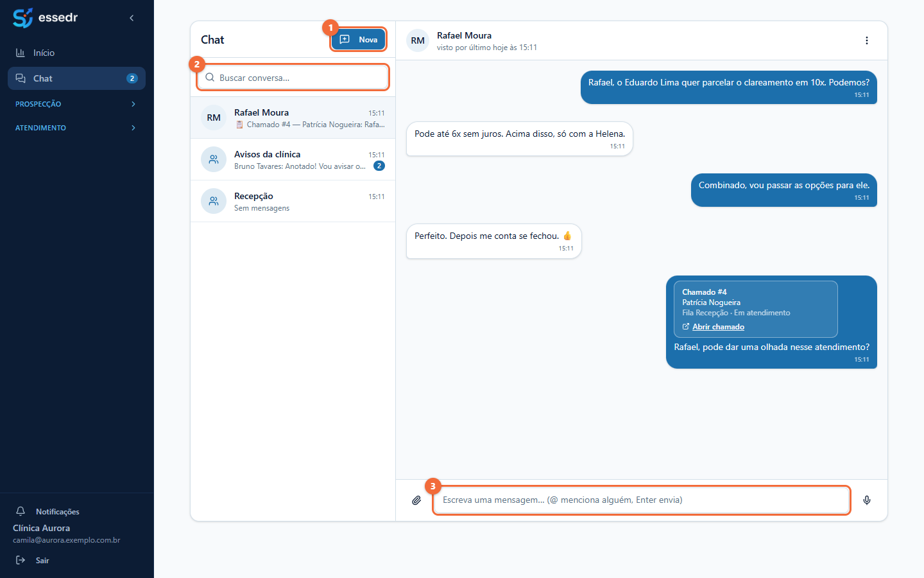Click the Abrir chamado link
Screen dimensions: 924x578
click(718, 327)
